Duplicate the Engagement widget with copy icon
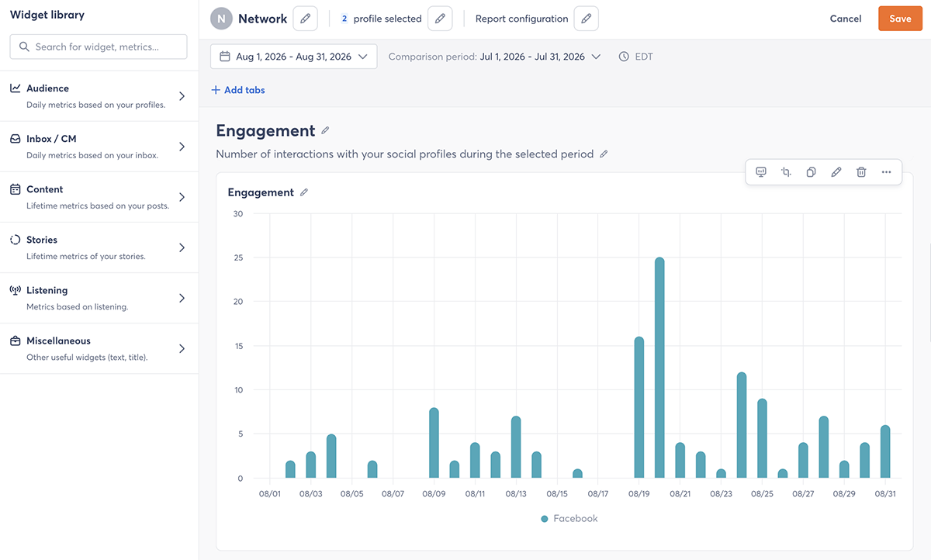931x560 pixels. pyautogui.click(x=811, y=172)
